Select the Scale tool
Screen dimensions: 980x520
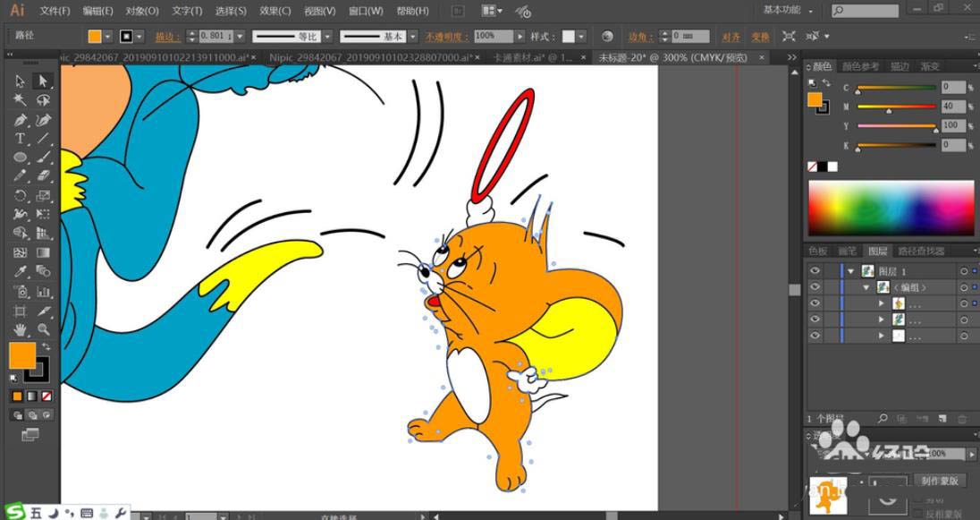pyautogui.click(x=43, y=195)
